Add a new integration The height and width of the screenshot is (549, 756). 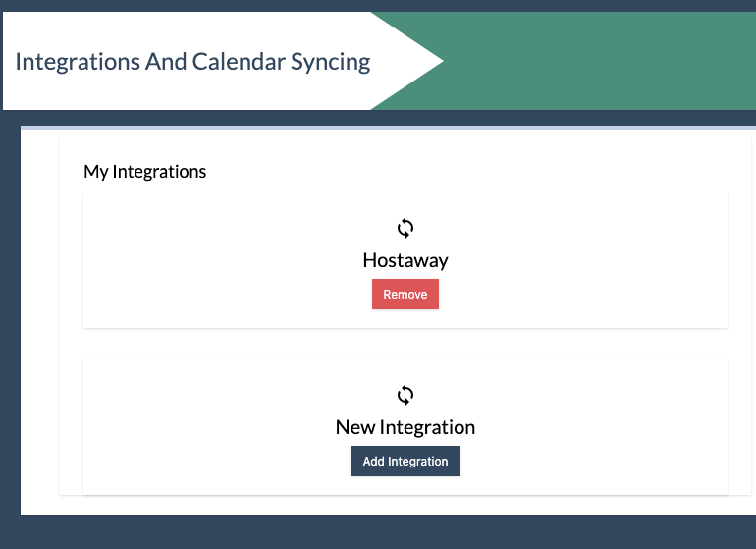coord(405,461)
